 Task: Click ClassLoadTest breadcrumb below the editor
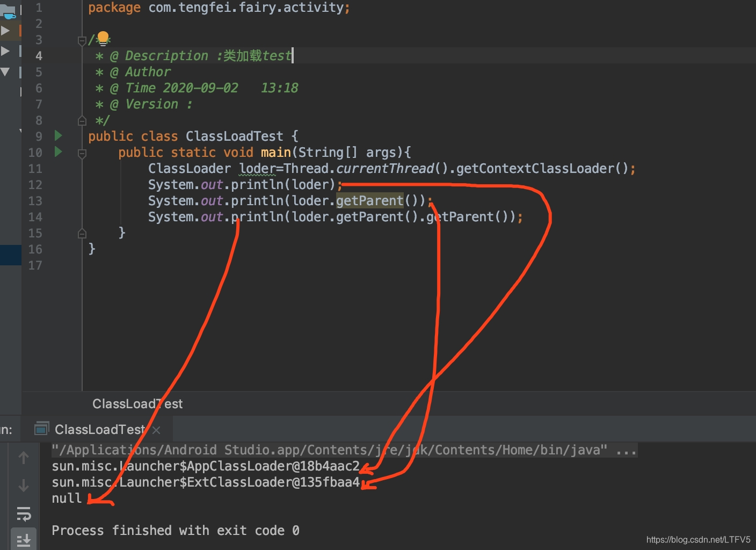pos(137,404)
